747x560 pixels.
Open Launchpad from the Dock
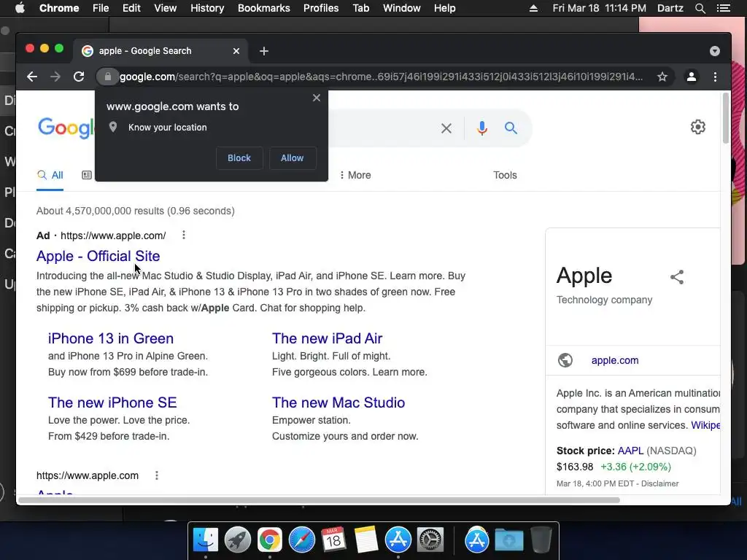(238, 540)
